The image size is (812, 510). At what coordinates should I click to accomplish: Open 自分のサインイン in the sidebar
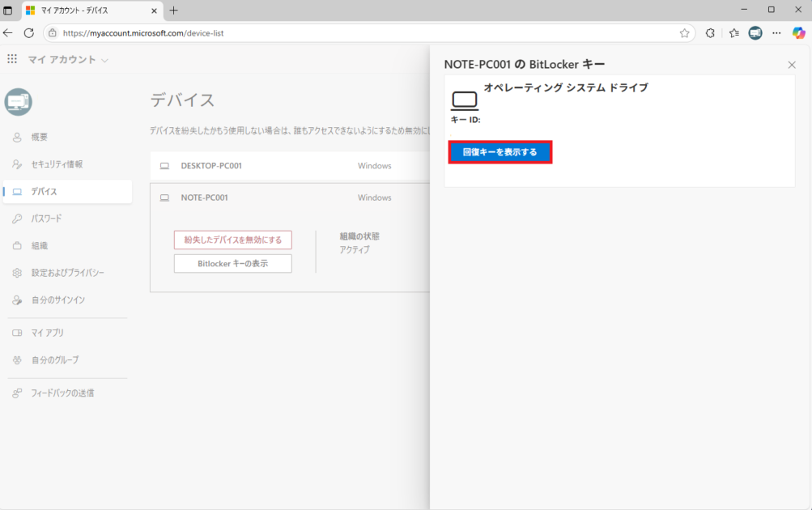click(67, 300)
